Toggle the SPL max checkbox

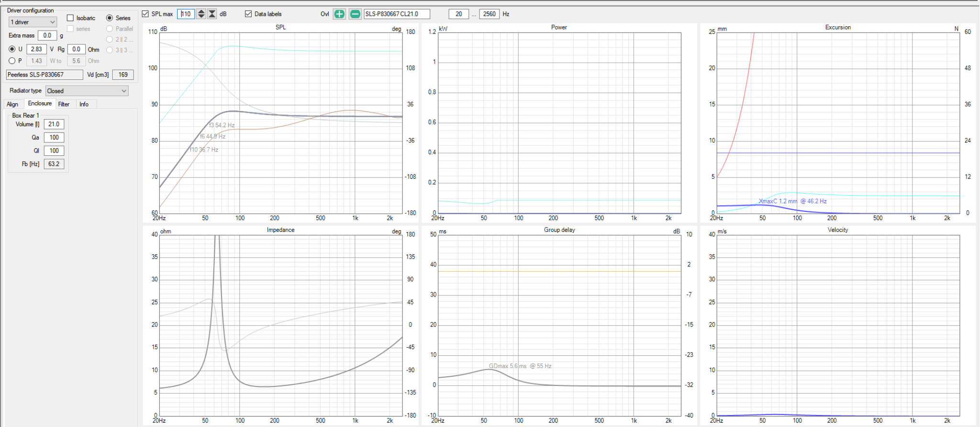tap(145, 14)
